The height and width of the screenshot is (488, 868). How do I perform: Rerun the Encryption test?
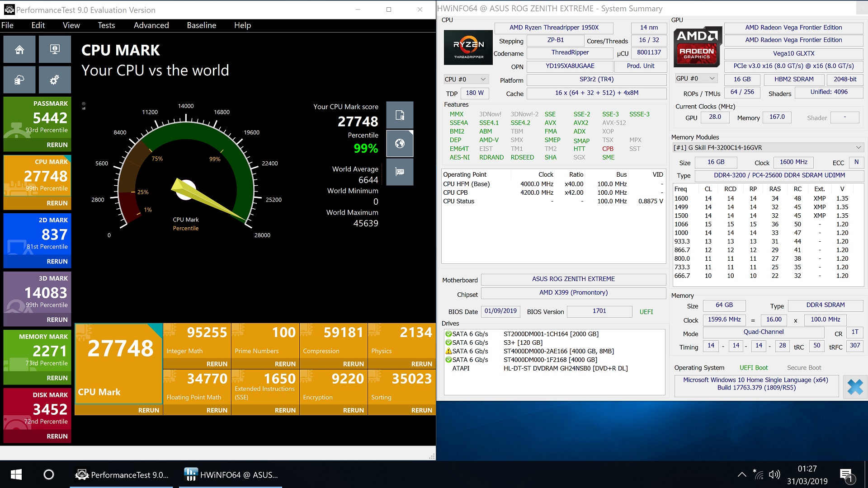click(353, 410)
